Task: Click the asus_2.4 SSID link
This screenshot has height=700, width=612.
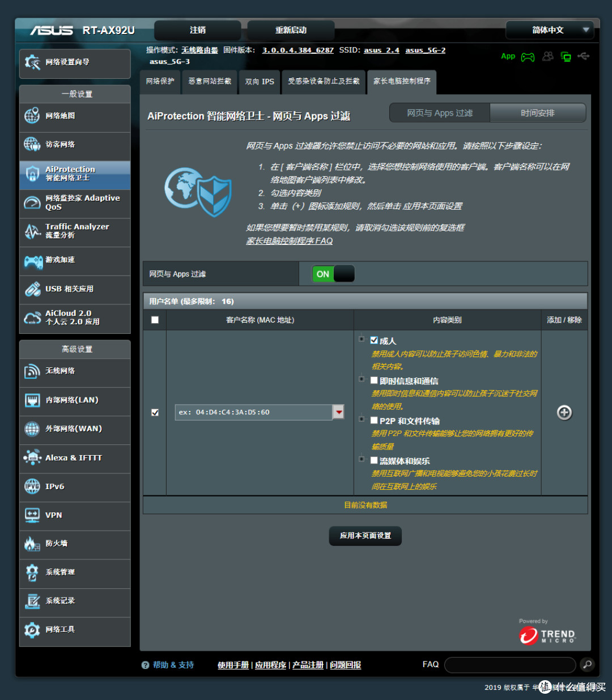Action: pos(381,50)
